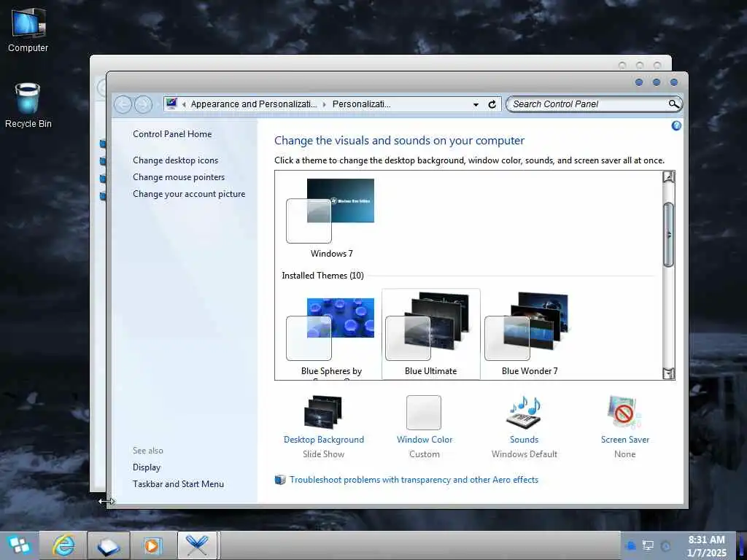
Task: Open Change your account picture link
Action: click(189, 194)
